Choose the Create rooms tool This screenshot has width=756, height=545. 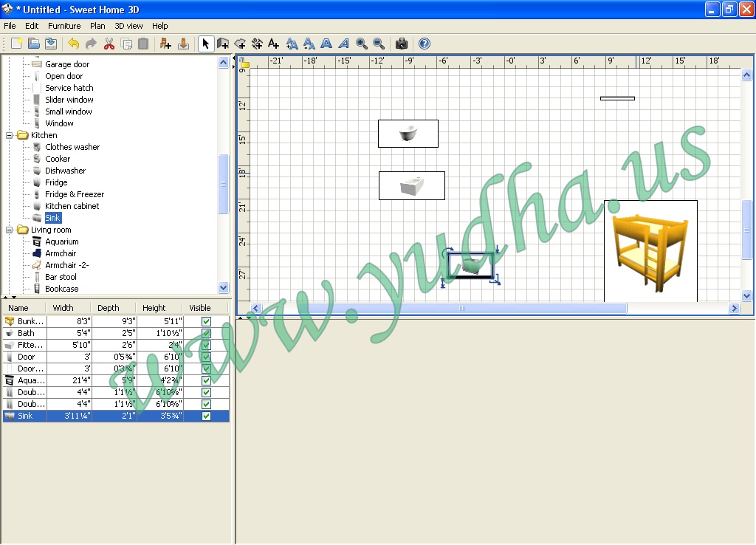point(240,44)
